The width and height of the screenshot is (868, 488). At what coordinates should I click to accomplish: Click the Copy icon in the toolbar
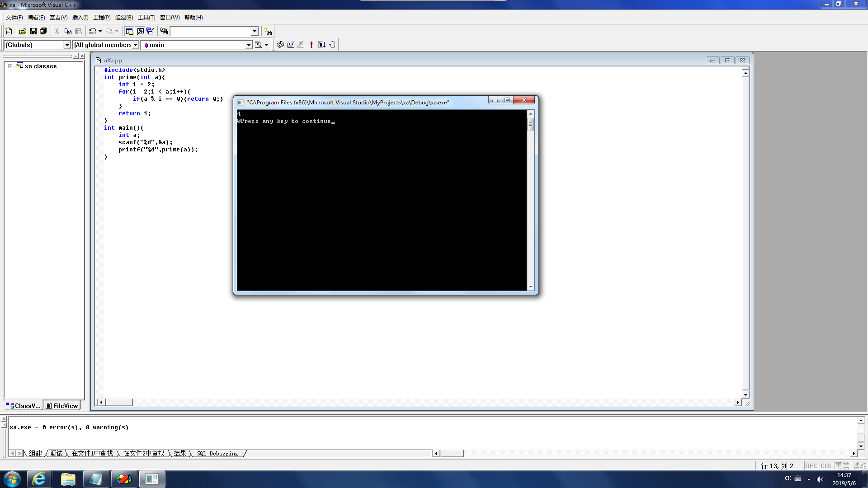pos(68,31)
